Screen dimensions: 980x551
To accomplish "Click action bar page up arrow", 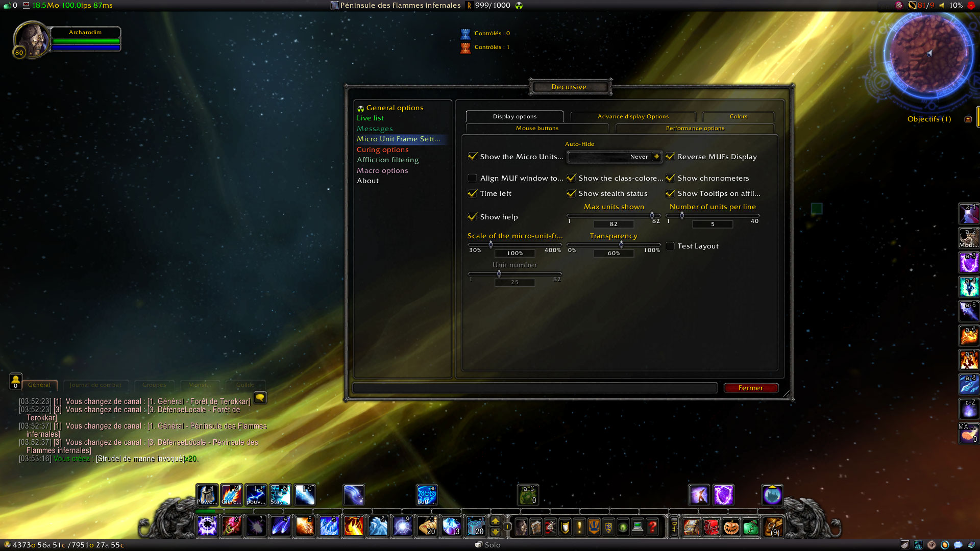I will click(495, 521).
